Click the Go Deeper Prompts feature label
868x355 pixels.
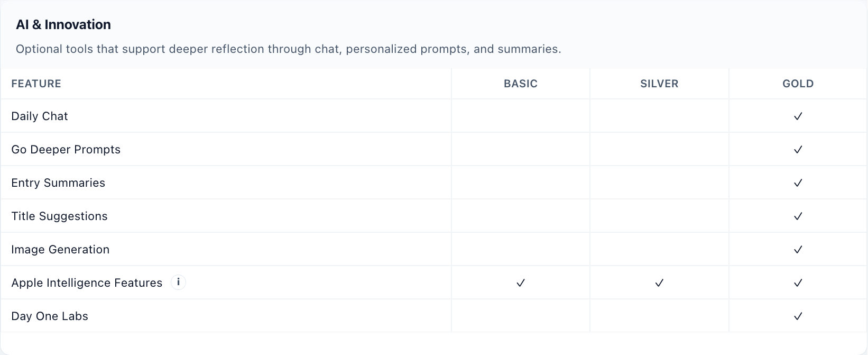[66, 150]
